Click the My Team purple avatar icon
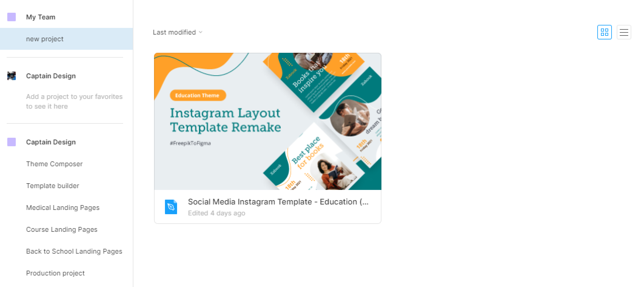This screenshot has width=644, height=287. (x=12, y=17)
